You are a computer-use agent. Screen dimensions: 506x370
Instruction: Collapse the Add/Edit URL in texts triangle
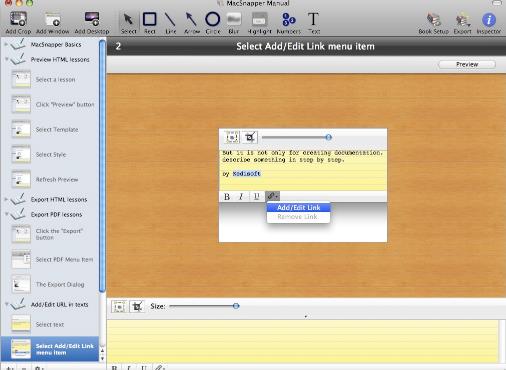[6, 304]
